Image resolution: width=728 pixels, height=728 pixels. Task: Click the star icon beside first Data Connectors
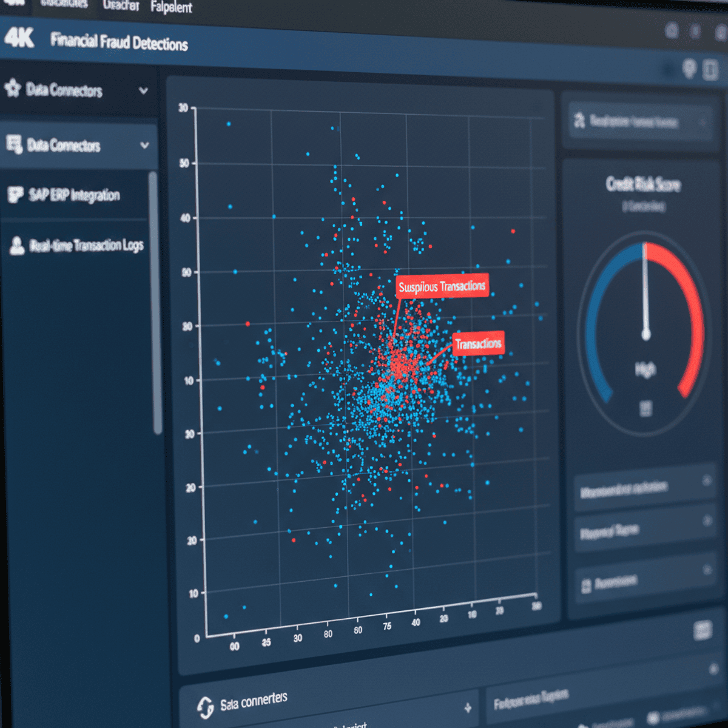point(13,88)
